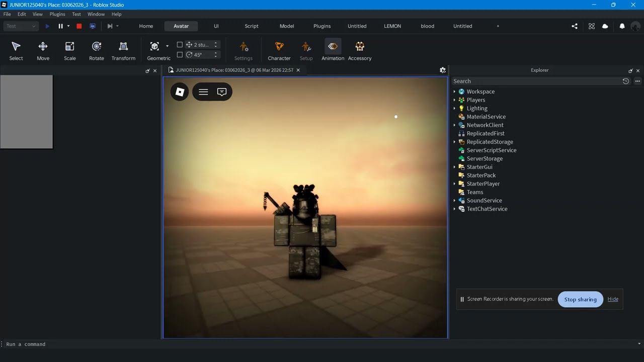This screenshot has width=644, height=362.
Task: Open the File menu
Action: coord(7,14)
